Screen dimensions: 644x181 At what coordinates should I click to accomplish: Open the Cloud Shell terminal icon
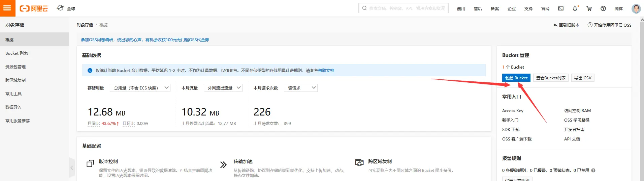[x=561, y=8]
